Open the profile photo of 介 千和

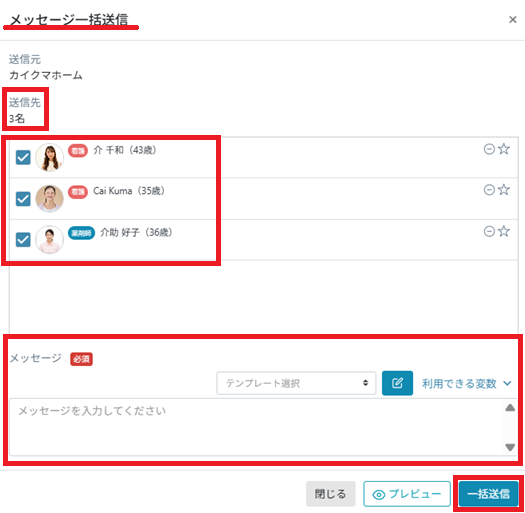(x=50, y=157)
